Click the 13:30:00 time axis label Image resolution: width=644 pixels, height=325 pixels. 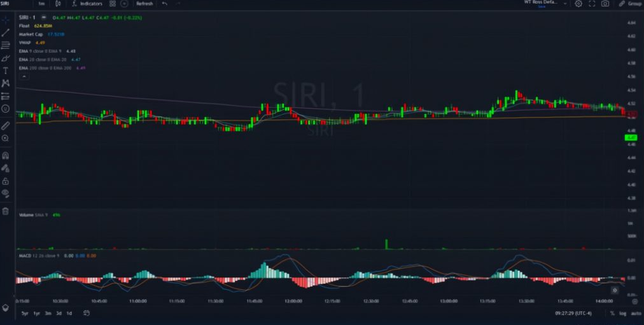click(x=526, y=301)
